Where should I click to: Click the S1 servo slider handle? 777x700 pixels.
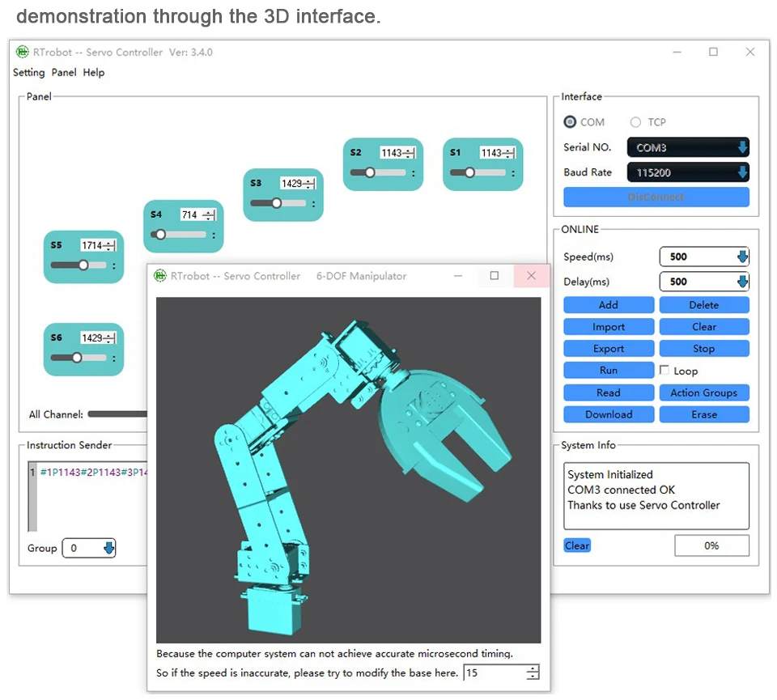pyautogui.click(x=469, y=172)
